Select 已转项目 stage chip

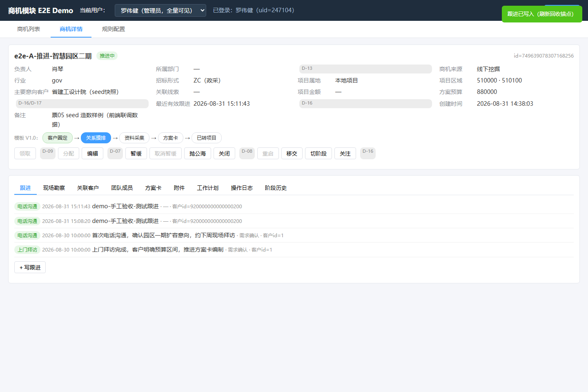tap(207, 138)
